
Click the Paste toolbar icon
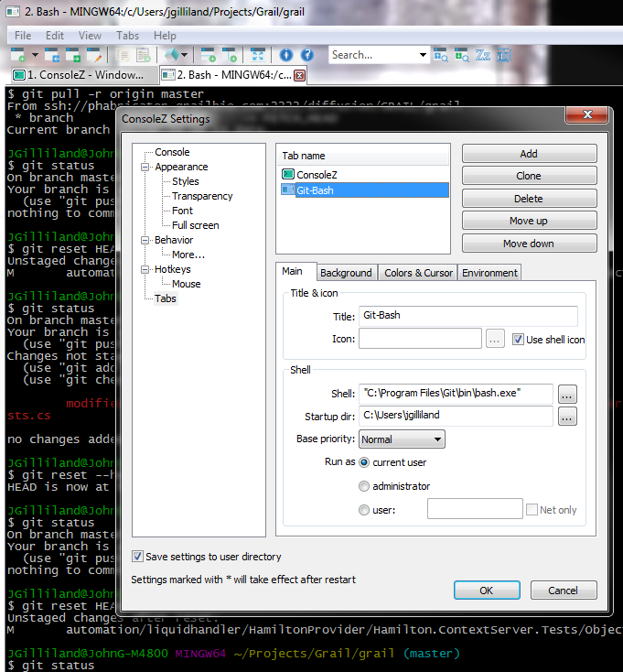click(x=144, y=55)
